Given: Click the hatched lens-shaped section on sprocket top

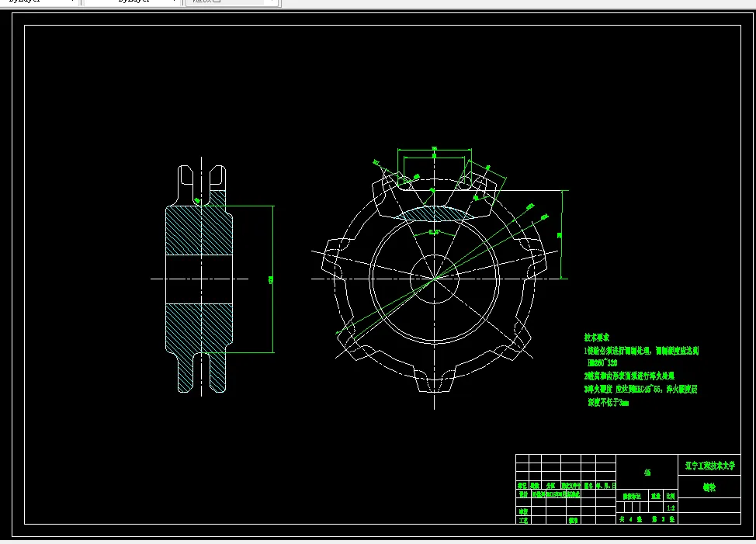Looking at the screenshot, I should click(435, 214).
